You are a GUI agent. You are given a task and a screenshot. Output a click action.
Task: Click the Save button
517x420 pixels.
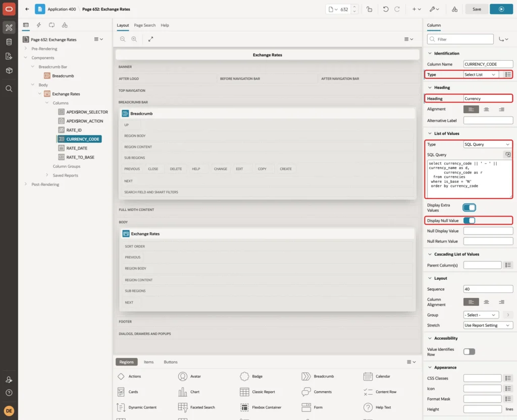(x=477, y=9)
